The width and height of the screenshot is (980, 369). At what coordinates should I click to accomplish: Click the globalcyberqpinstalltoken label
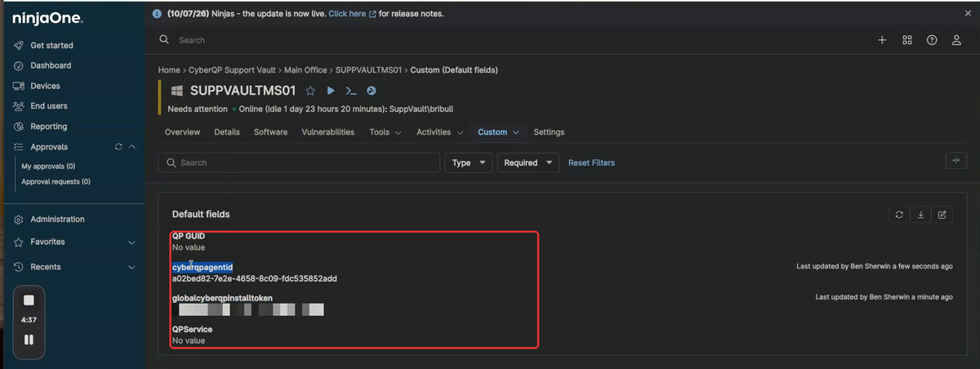[222, 298]
